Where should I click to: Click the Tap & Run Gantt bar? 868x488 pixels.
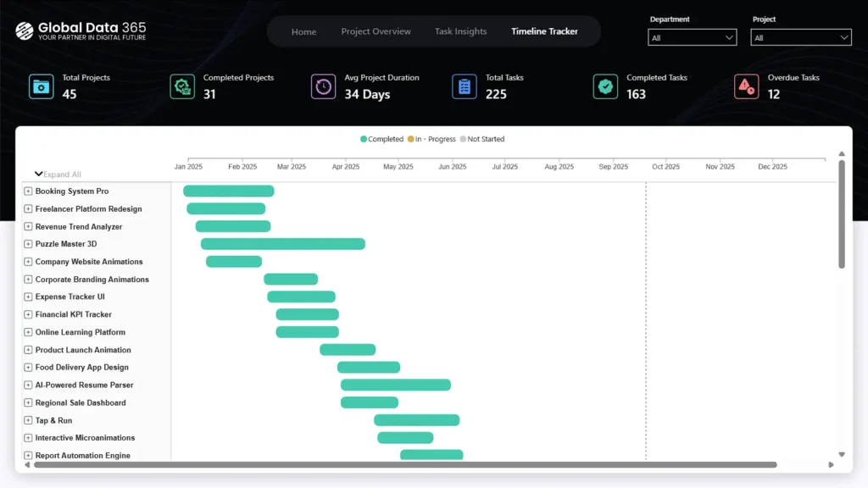tap(417, 420)
